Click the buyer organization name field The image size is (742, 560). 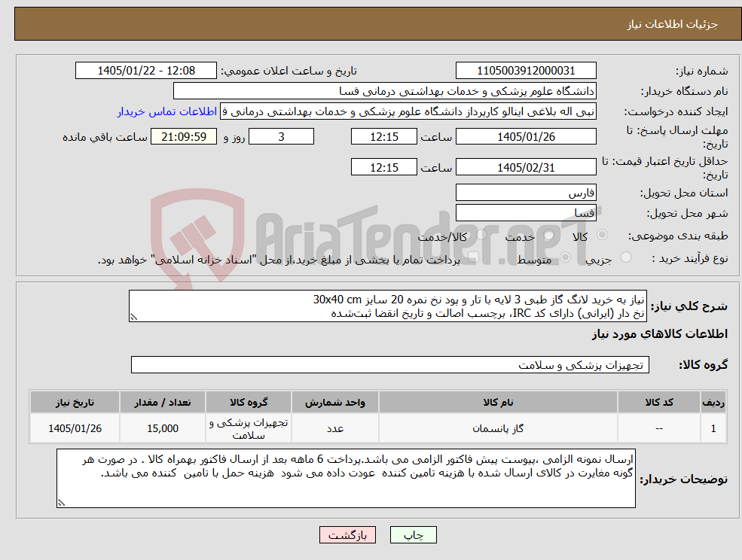point(385,91)
